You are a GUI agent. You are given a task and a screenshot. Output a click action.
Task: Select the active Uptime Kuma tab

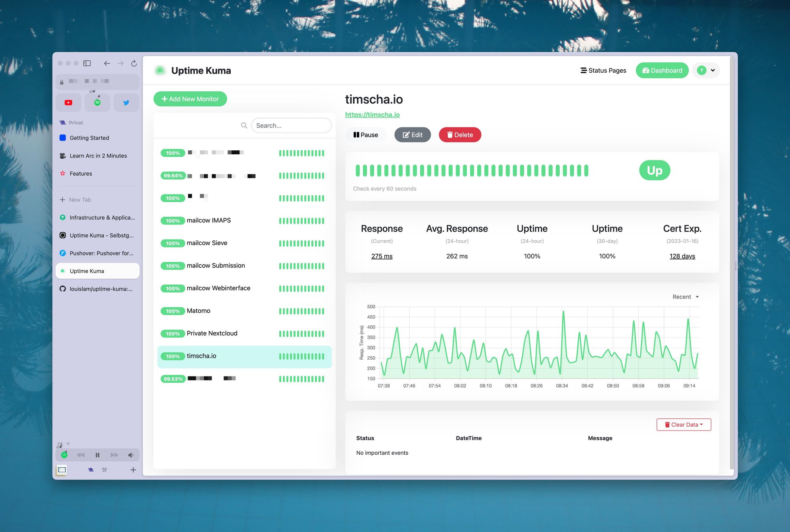98,271
